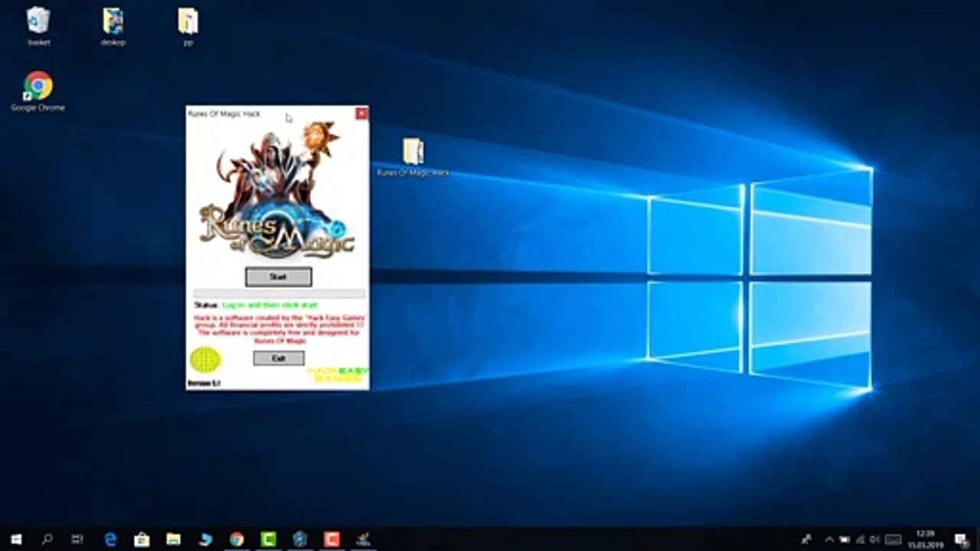Click the yellow globe icon in hack window
The width and height of the screenshot is (980, 551).
point(205,359)
